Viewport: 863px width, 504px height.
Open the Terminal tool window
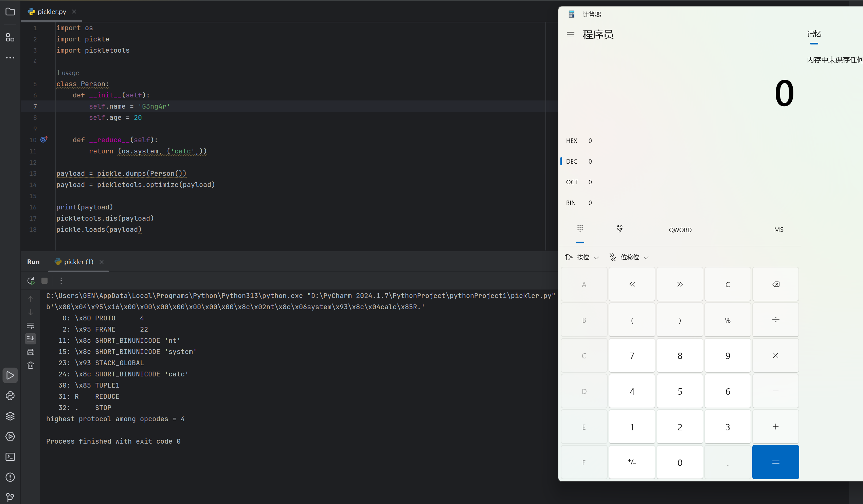coord(10,457)
